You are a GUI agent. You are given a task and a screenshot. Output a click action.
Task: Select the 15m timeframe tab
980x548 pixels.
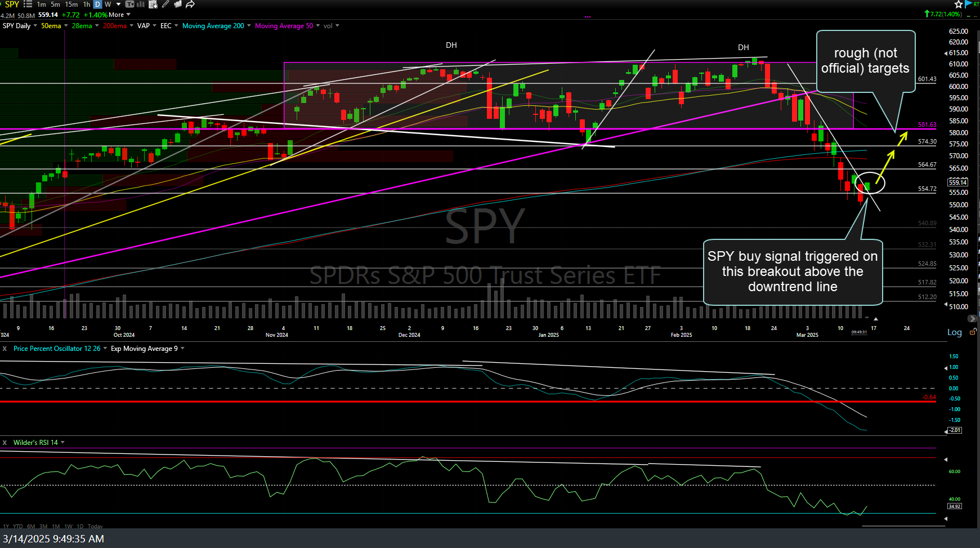[71, 5]
